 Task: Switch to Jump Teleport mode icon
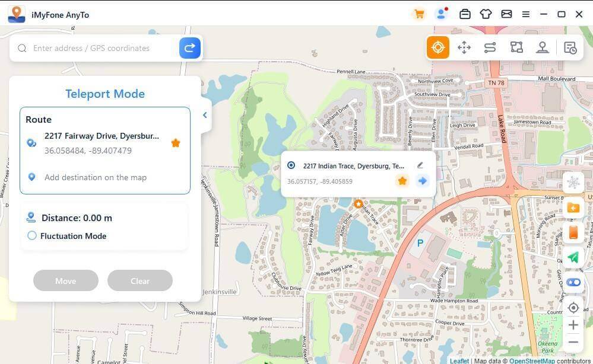(x=464, y=47)
